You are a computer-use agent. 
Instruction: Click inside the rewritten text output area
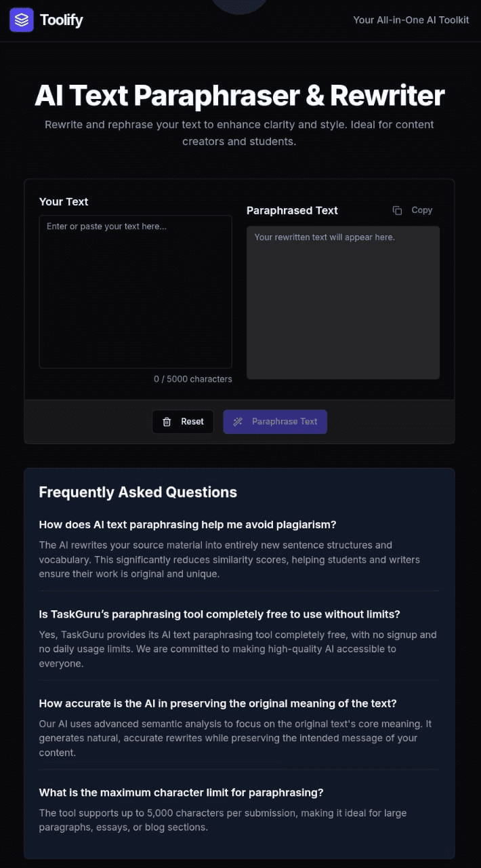(x=343, y=302)
